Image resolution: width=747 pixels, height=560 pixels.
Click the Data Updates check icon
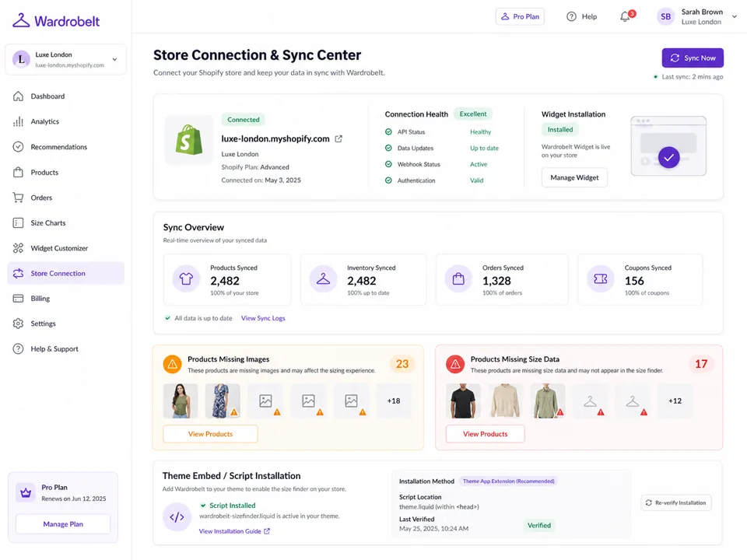tap(388, 148)
